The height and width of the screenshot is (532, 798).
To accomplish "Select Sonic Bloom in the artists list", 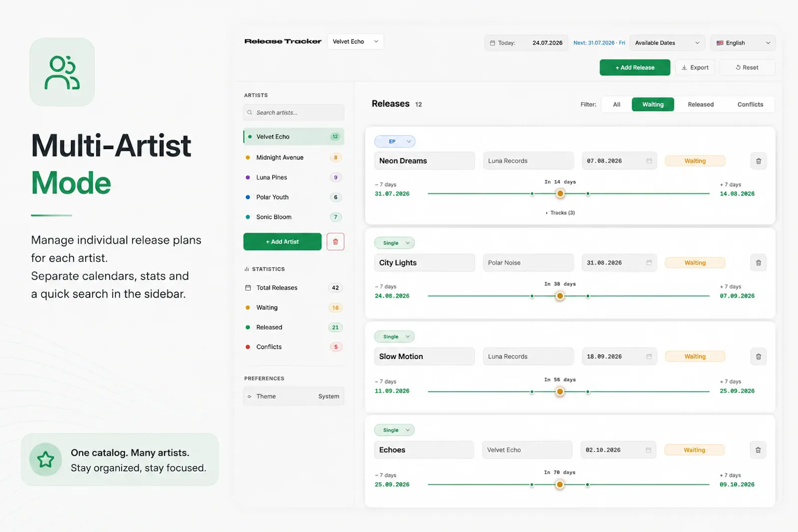I will pyautogui.click(x=294, y=217).
